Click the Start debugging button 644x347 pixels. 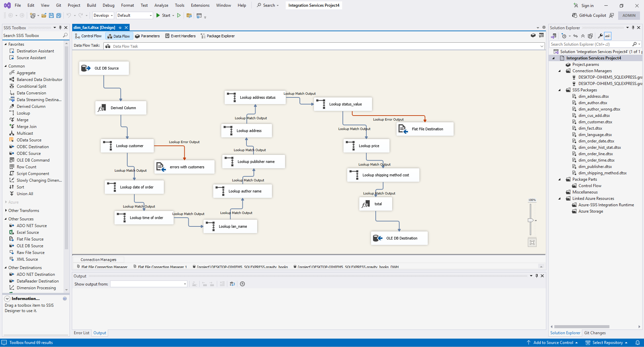[164, 15]
